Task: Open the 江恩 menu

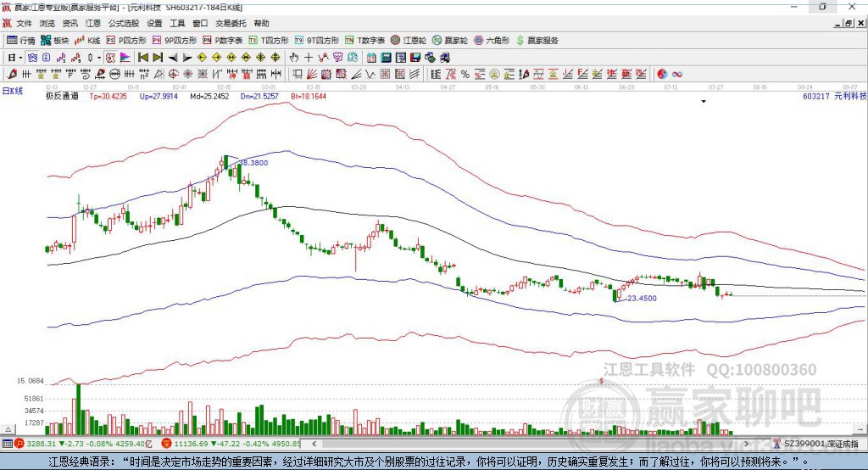Action: [93, 23]
